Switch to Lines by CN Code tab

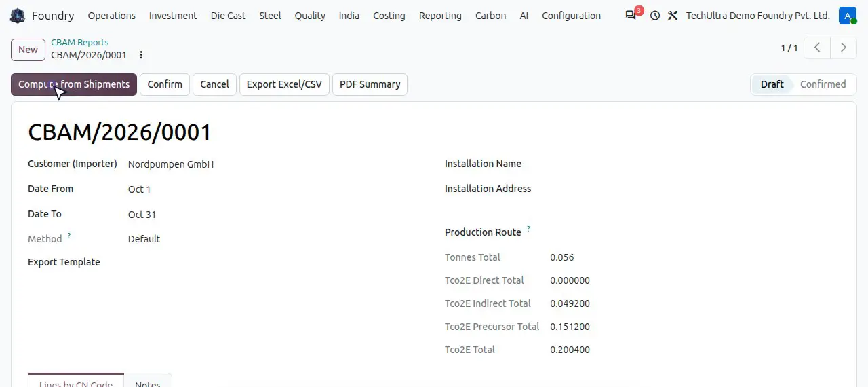[76, 380]
